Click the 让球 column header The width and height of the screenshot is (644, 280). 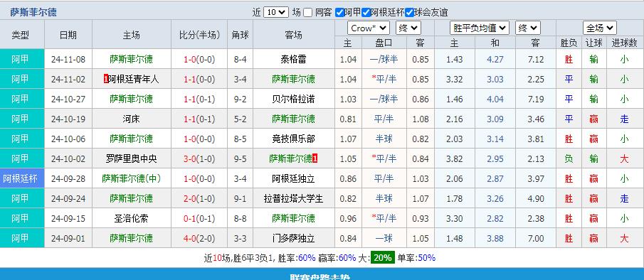594,43
